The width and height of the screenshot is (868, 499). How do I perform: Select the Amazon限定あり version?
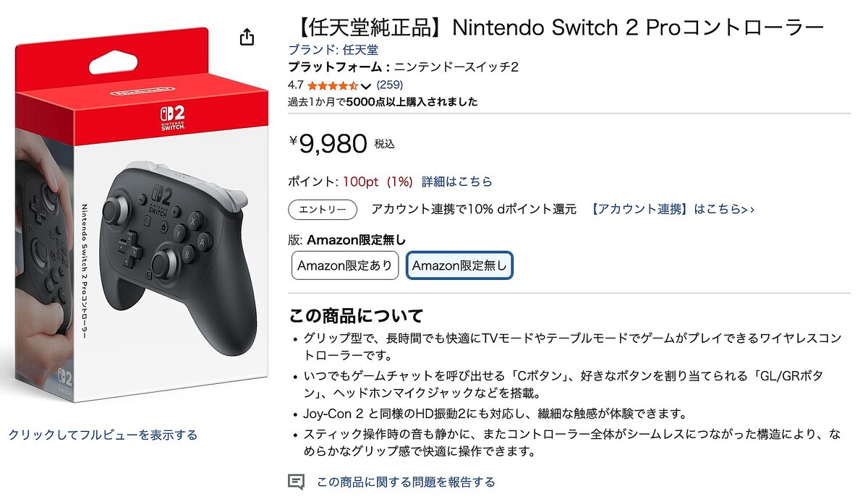[345, 265]
